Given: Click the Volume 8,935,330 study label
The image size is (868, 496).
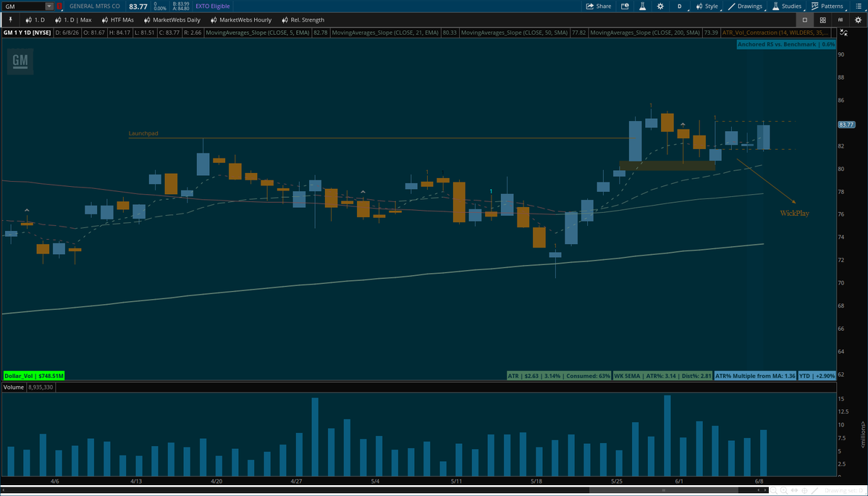Looking at the screenshot, I should (x=28, y=387).
